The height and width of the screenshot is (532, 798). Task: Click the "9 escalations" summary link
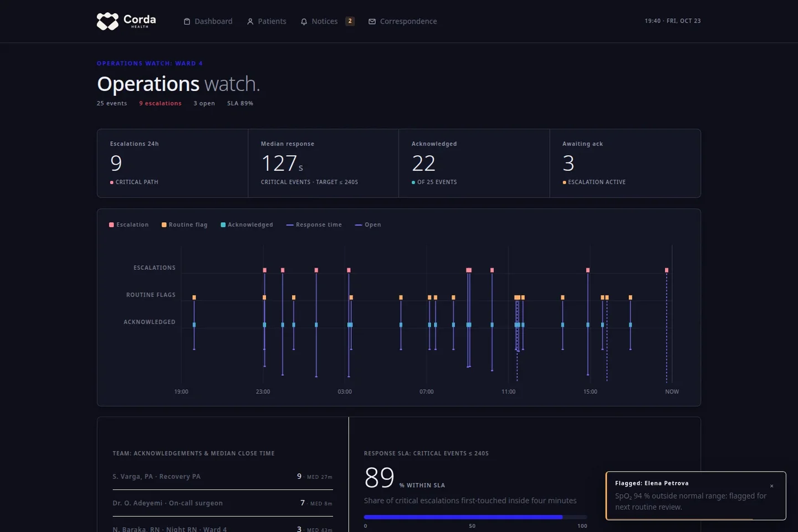160,104
